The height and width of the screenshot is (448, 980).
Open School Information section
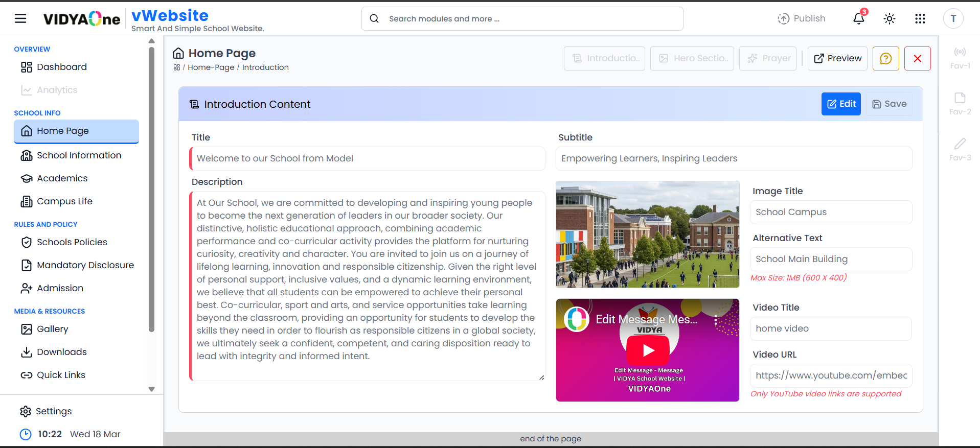pyautogui.click(x=77, y=155)
